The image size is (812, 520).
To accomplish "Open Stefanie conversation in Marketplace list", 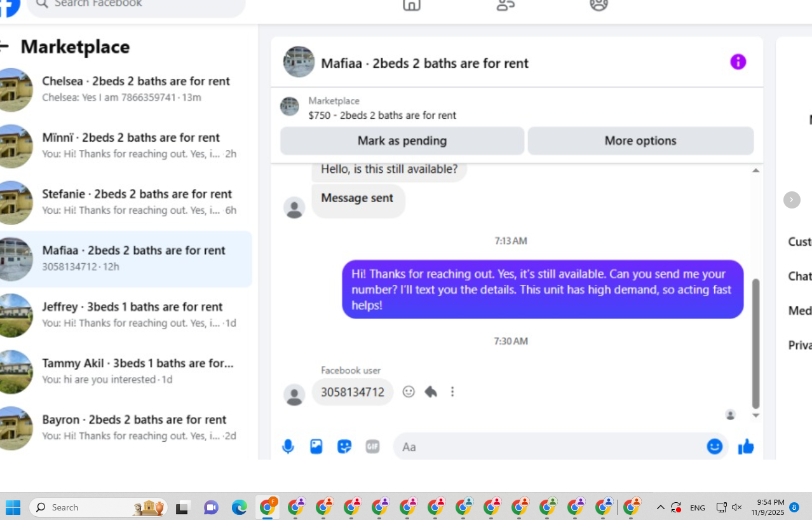I will click(126, 202).
